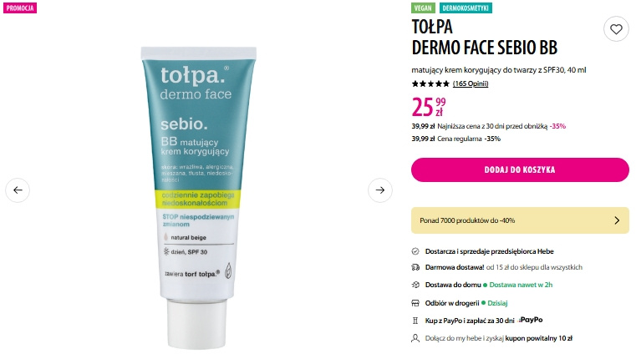
Task: Select the VEGAN tag
Action: 423,8
